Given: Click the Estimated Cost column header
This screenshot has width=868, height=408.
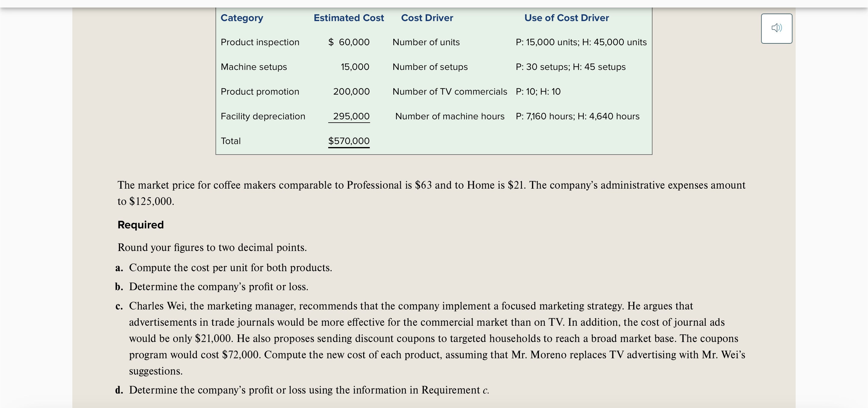Looking at the screenshot, I should tap(348, 18).
